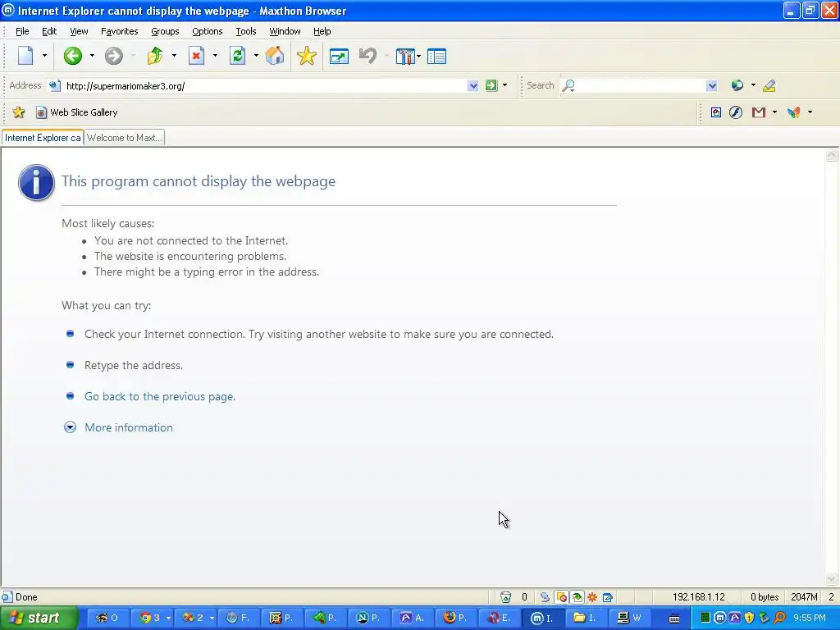This screenshot has height=630, width=840.
Task: Open the Stop button dropdown arrow
Action: (215, 56)
